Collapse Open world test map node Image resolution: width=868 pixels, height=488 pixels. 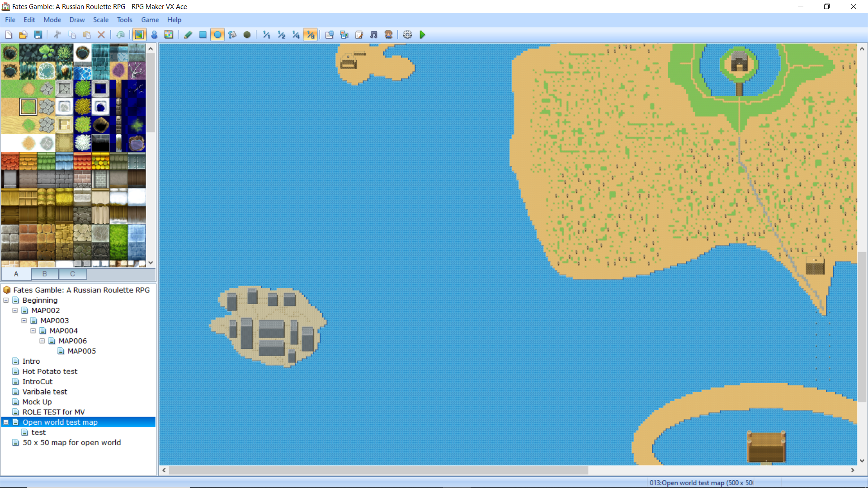[6, 422]
